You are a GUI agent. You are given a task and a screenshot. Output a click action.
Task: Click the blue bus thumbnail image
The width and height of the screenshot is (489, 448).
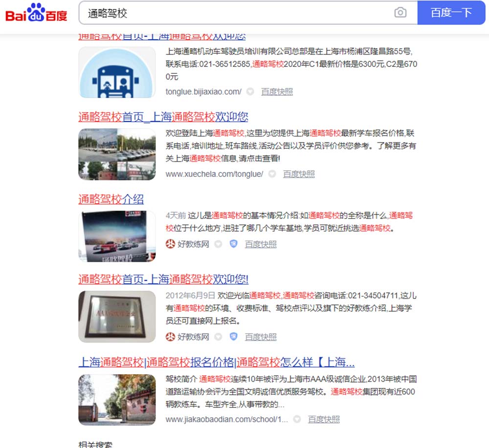point(117,72)
